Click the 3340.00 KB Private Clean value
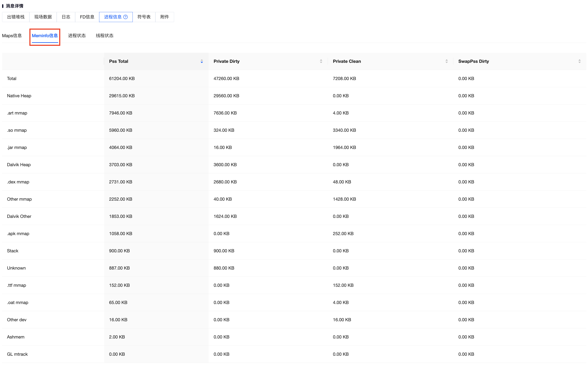The width and height of the screenshot is (588, 366). tap(344, 130)
